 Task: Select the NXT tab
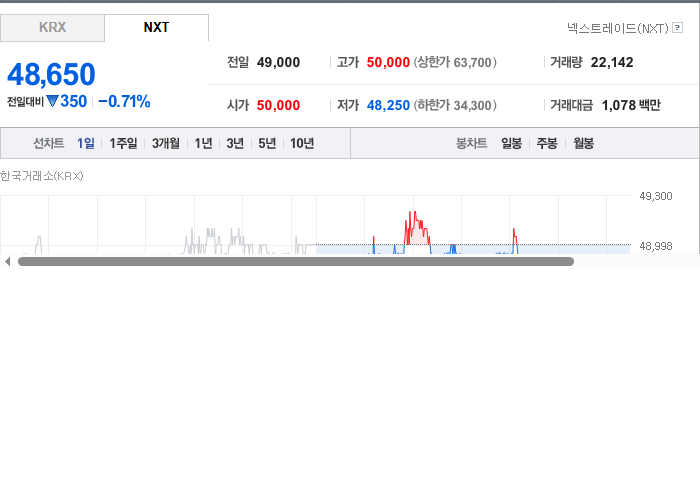pos(156,28)
